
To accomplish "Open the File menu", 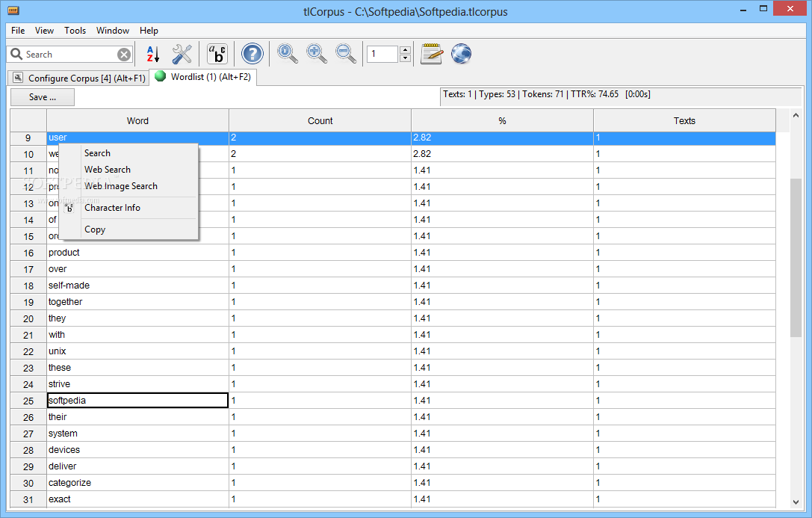I will pyautogui.click(x=18, y=31).
